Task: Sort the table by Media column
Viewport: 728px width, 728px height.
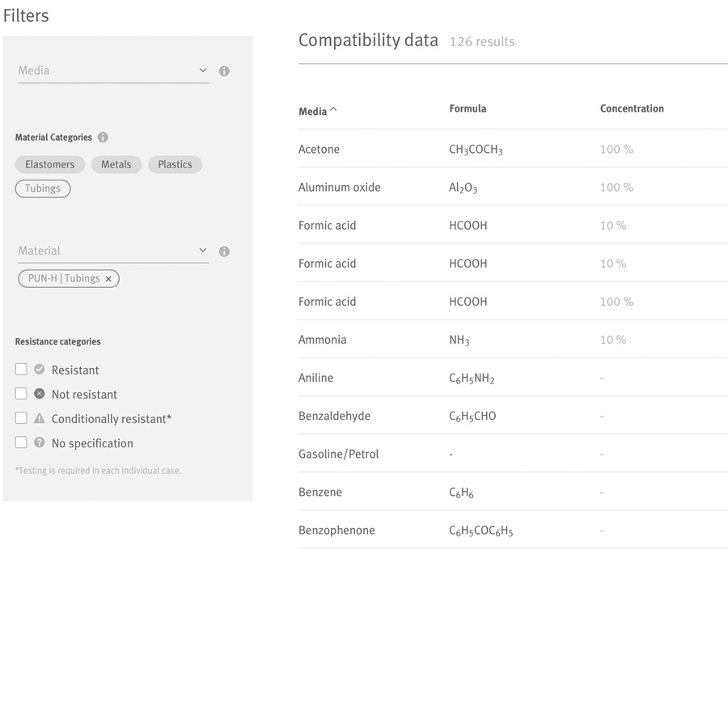Action: pyautogui.click(x=317, y=112)
